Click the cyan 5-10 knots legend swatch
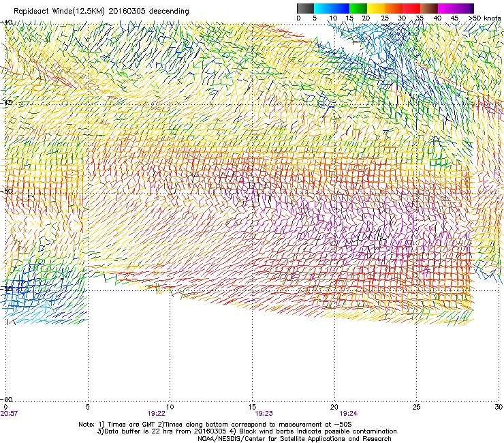Image resolution: width=504 pixels, height=443 pixels. pos(323,8)
